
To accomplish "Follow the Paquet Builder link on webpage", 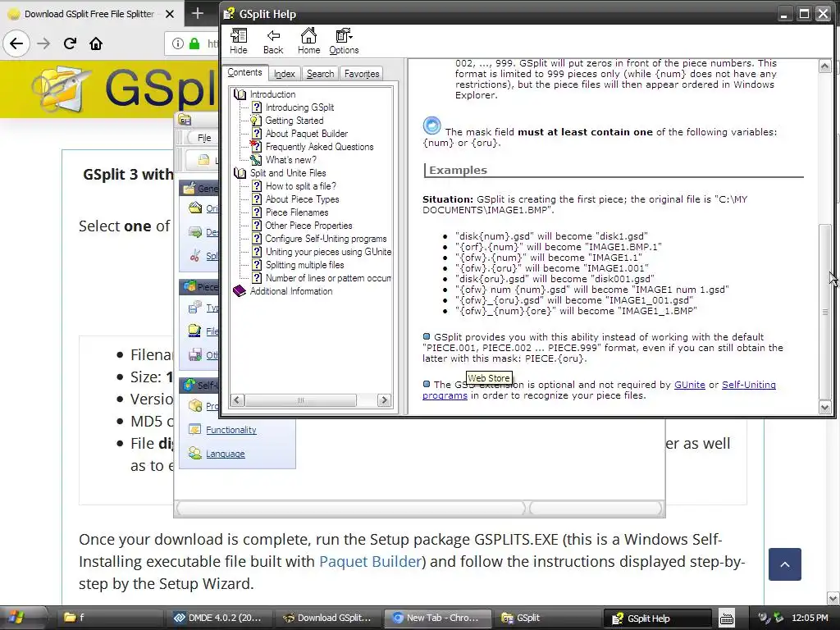I will coord(370,561).
